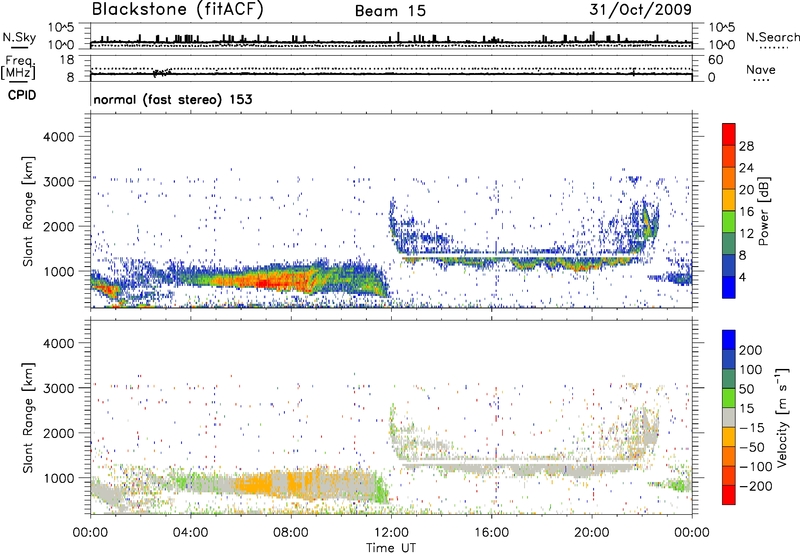Viewport: 800px width, 554px height.
Task: Click the "N.Sky" axis label
Action: pyautogui.click(x=19, y=37)
